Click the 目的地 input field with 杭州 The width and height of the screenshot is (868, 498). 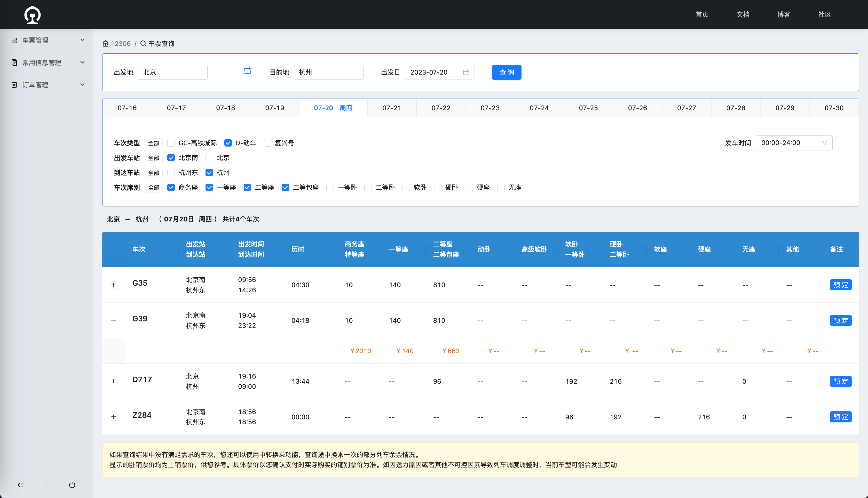pyautogui.click(x=328, y=72)
